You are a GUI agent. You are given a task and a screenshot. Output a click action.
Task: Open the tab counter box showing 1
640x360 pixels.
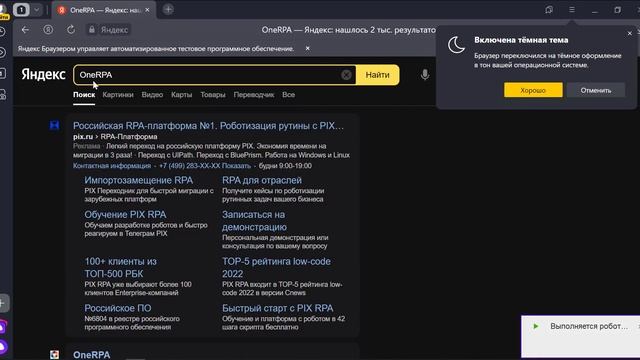[21, 9]
